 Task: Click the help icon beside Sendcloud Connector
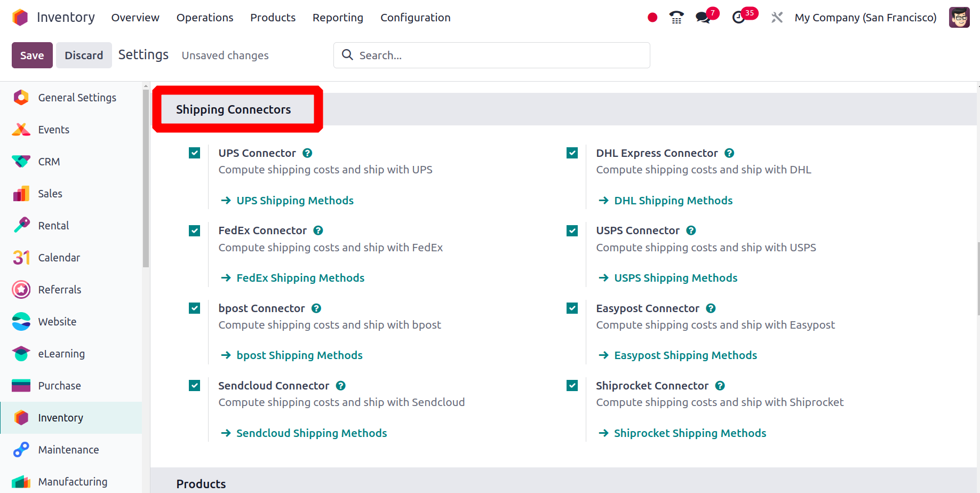click(x=341, y=386)
